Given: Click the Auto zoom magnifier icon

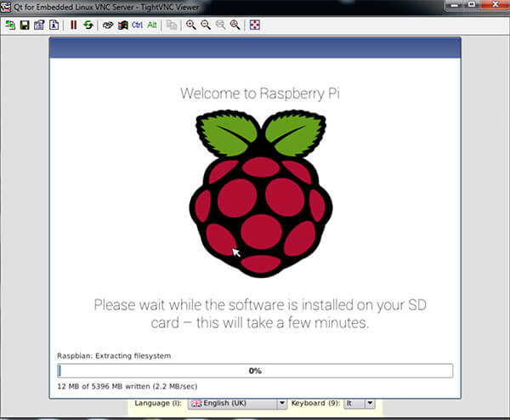Looking at the screenshot, I should pos(235,25).
